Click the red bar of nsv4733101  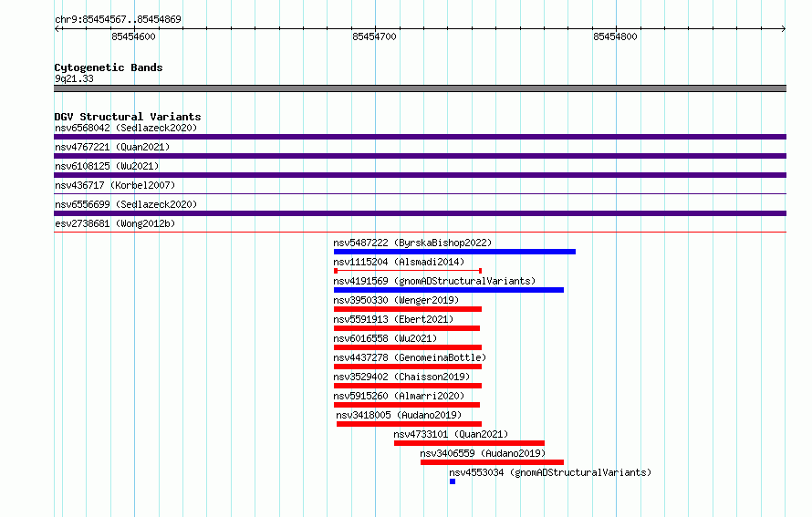pyautogui.click(x=469, y=443)
